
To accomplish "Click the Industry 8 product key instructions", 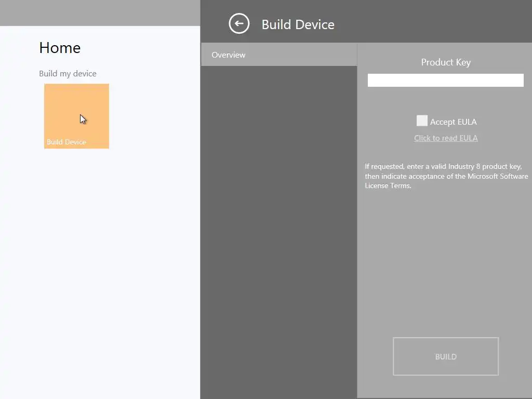I will pyautogui.click(x=446, y=176).
